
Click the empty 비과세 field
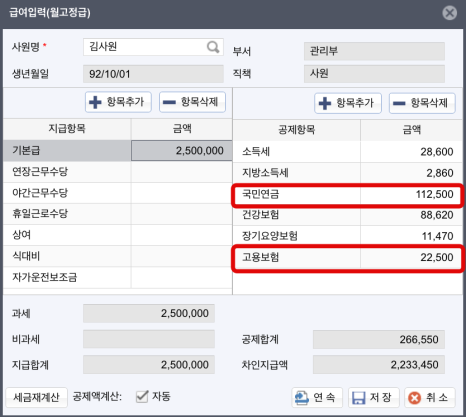click(x=149, y=339)
